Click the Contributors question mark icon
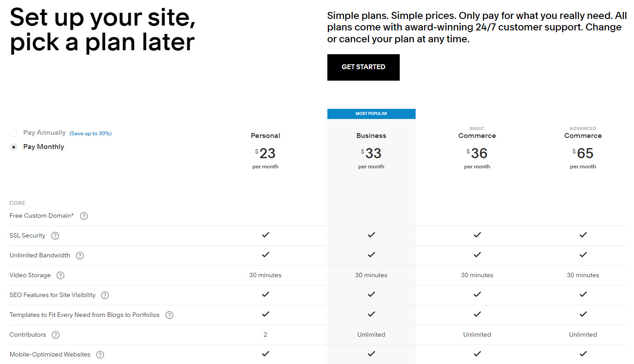The width and height of the screenshot is (634, 364). 56,335
